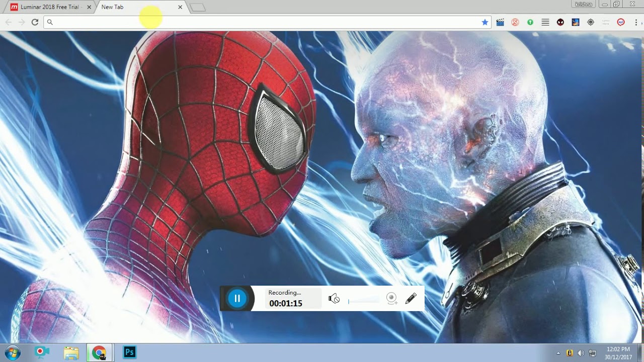Viewport: 644px width, 362px height.
Task: Click the network tray icon
Action: click(x=593, y=353)
